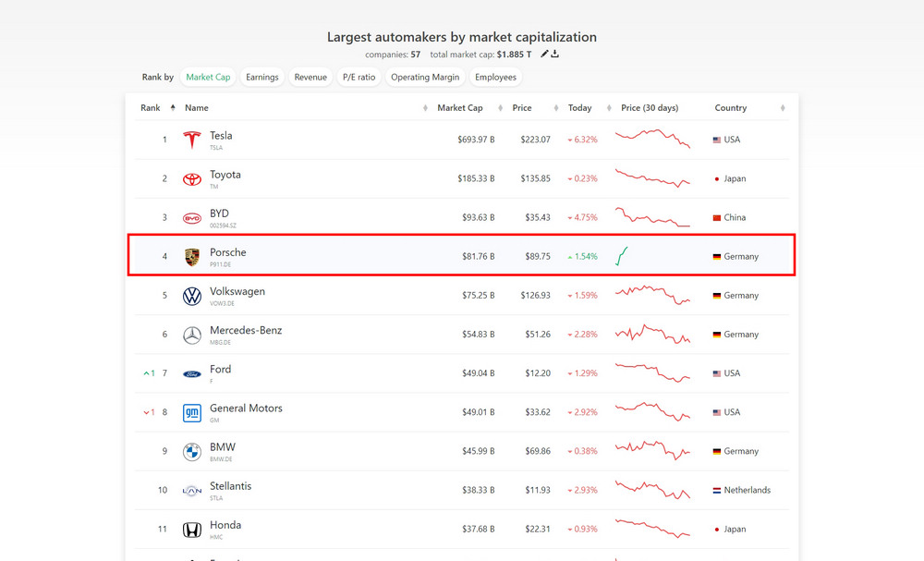The height and width of the screenshot is (561, 924).
Task: Open the Honda company link
Action: click(x=225, y=525)
